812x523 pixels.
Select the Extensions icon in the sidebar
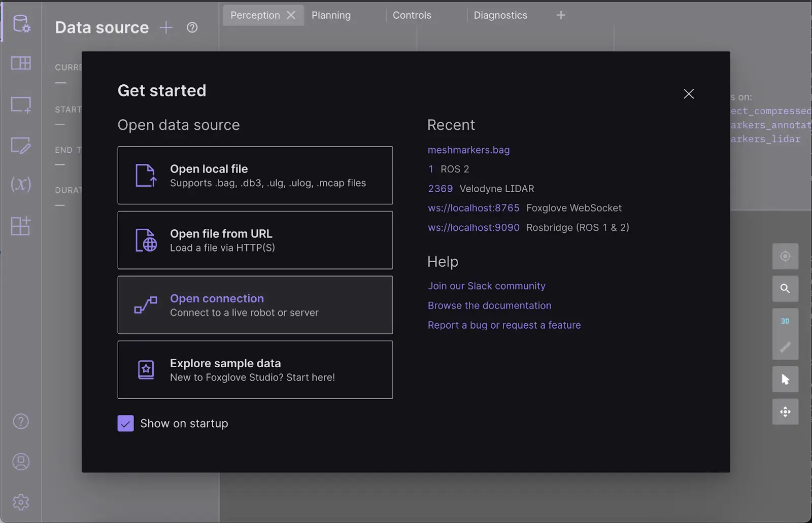coord(20,226)
